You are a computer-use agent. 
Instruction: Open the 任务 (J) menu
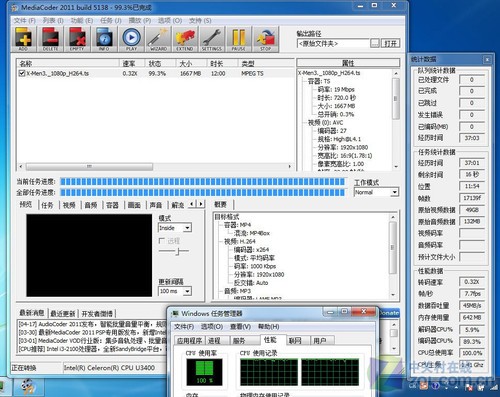pyautogui.click(x=111, y=21)
